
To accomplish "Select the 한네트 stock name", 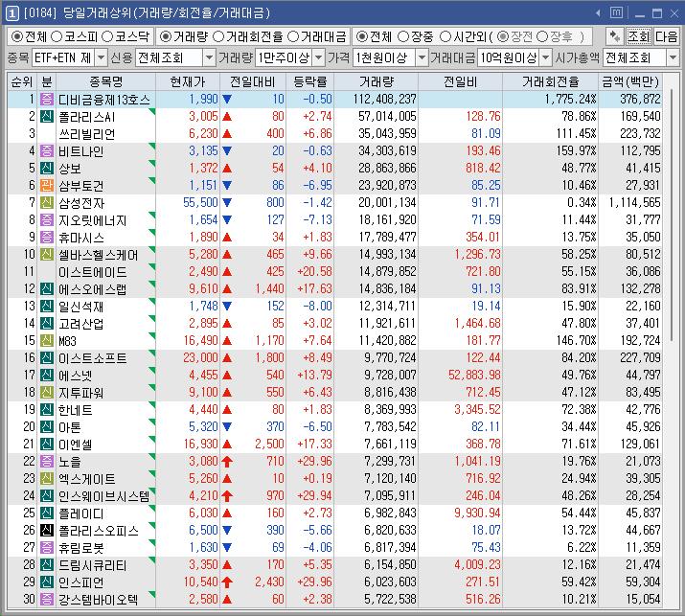I will click(76, 410).
